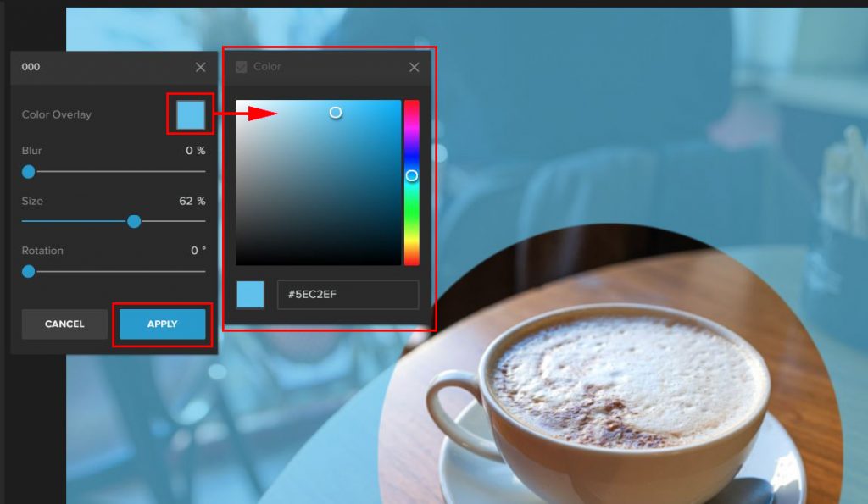Click the color field circular selector
Screen dimensions: 868x504
336,113
